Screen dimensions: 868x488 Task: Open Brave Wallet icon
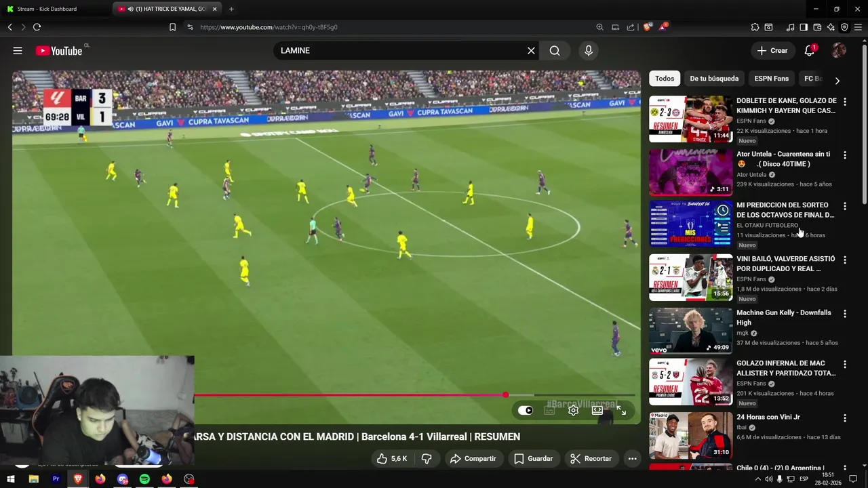coord(817,27)
